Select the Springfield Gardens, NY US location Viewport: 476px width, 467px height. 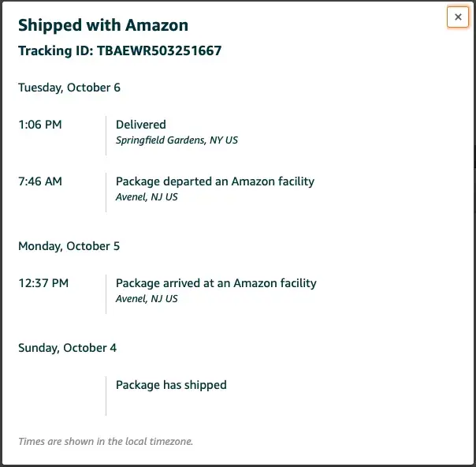click(177, 140)
